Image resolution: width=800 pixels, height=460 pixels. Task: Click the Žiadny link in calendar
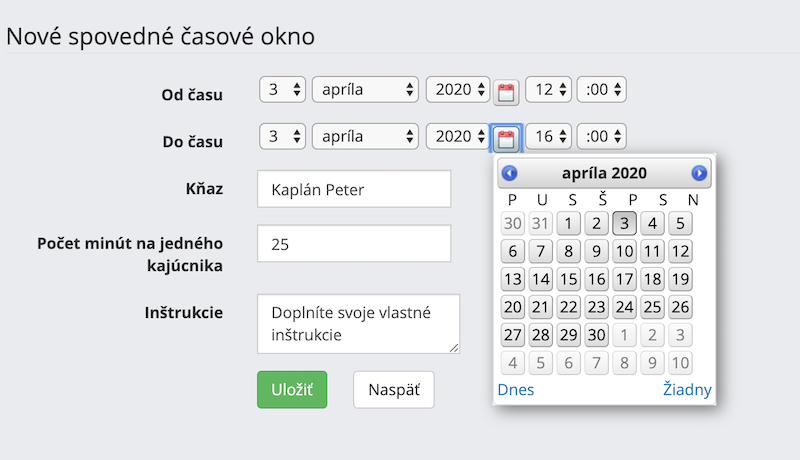(687, 390)
